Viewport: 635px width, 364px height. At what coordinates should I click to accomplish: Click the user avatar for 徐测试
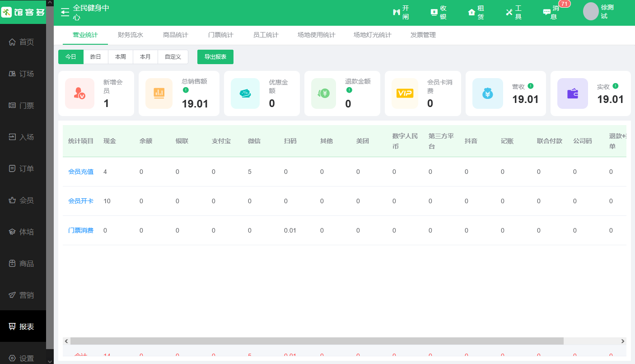coord(591,12)
